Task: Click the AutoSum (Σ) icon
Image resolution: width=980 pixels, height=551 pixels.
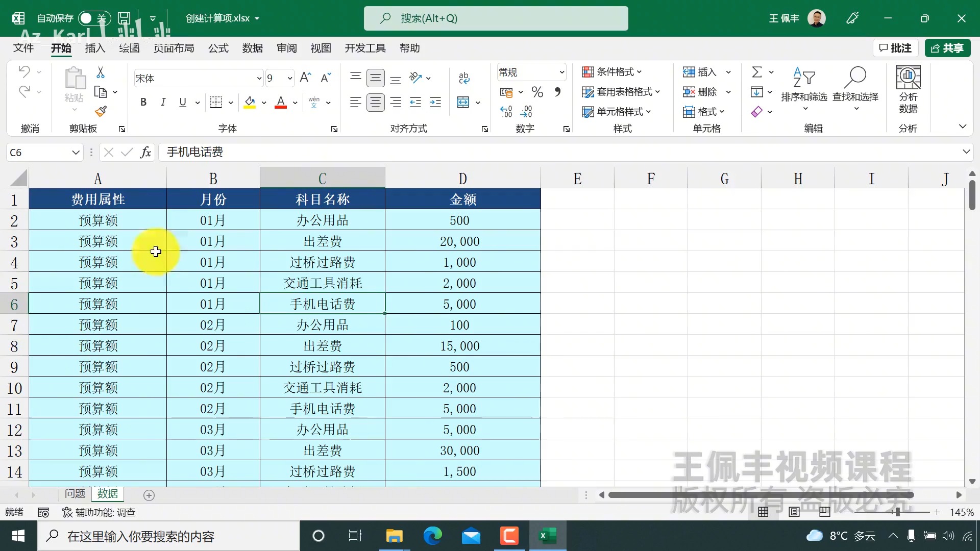Action: pyautogui.click(x=758, y=71)
